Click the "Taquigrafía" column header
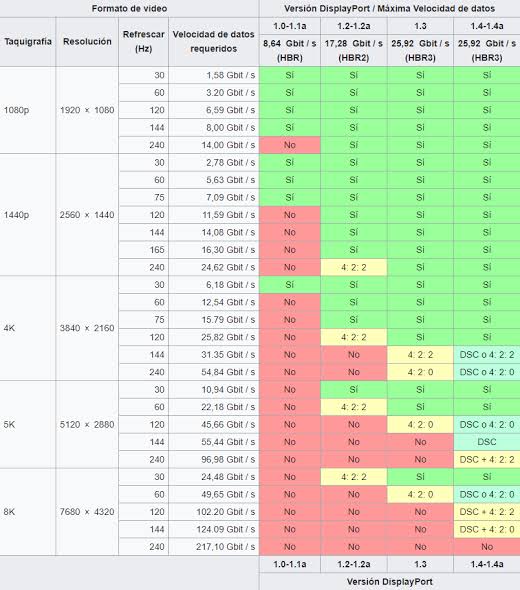 [x=28, y=41]
